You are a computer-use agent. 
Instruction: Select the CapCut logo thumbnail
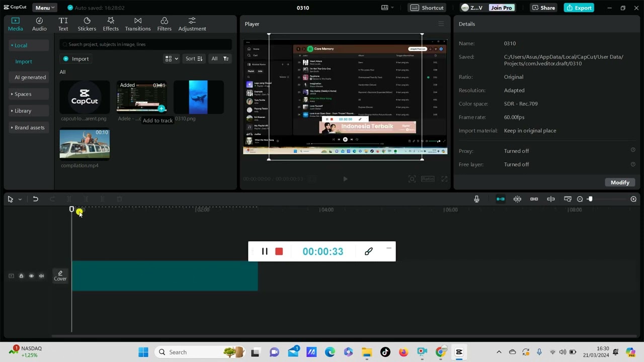(85, 97)
